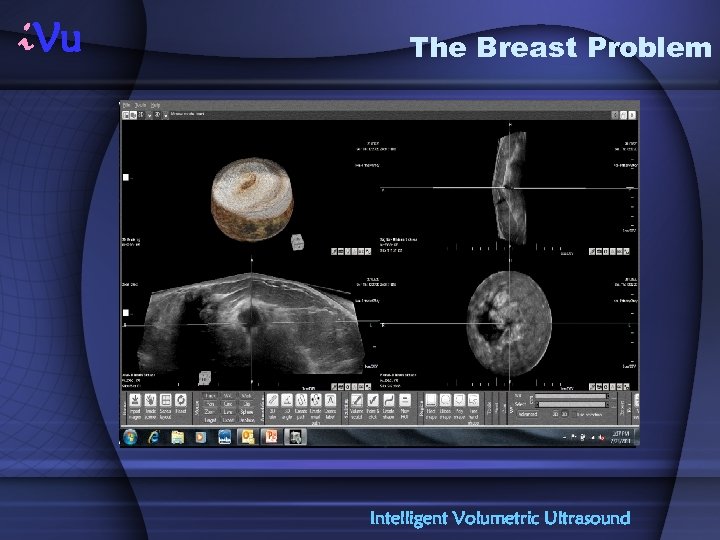Click the Target mouse-mode button
720x540 pixels.
click(x=210, y=420)
